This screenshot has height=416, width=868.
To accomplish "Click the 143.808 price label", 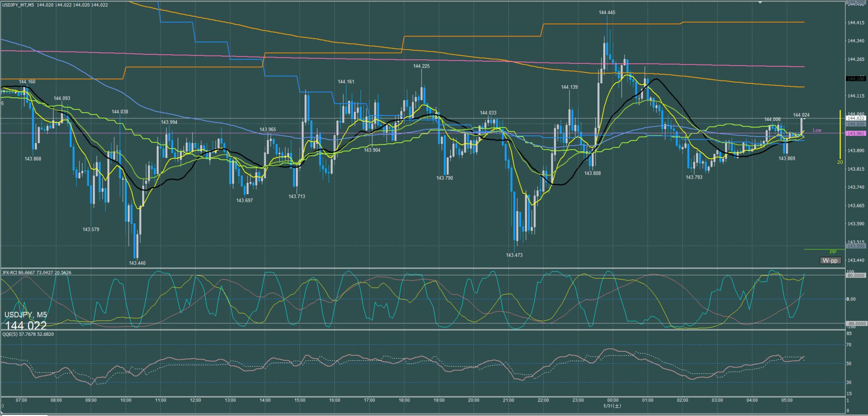I will (x=593, y=173).
